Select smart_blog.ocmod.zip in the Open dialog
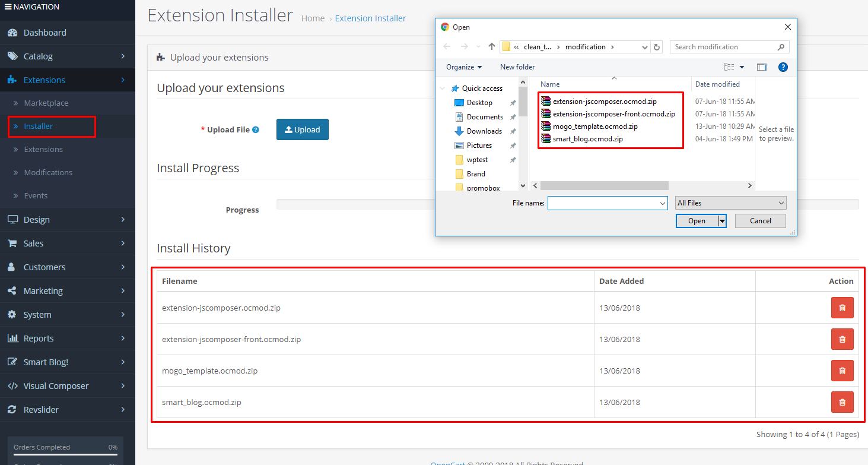This screenshot has height=465, width=868. [588, 139]
